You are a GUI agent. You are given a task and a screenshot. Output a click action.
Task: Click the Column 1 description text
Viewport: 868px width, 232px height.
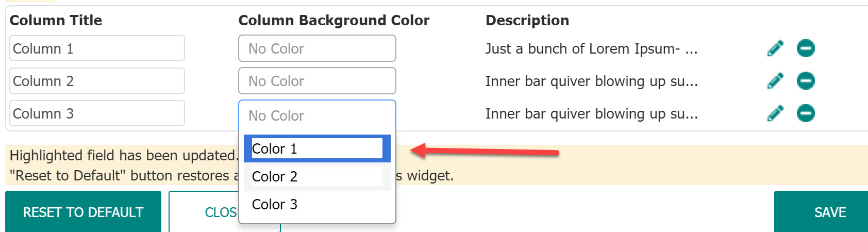coord(591,49)
